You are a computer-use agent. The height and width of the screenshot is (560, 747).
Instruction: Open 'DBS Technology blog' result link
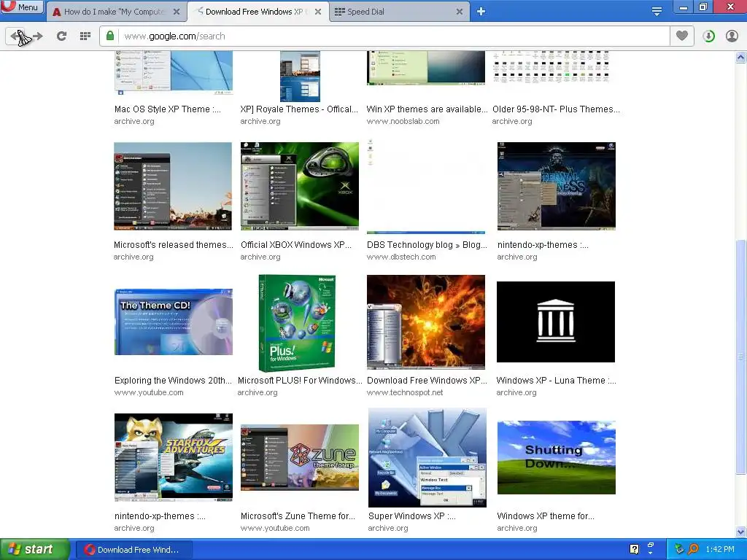pos(427,245)
